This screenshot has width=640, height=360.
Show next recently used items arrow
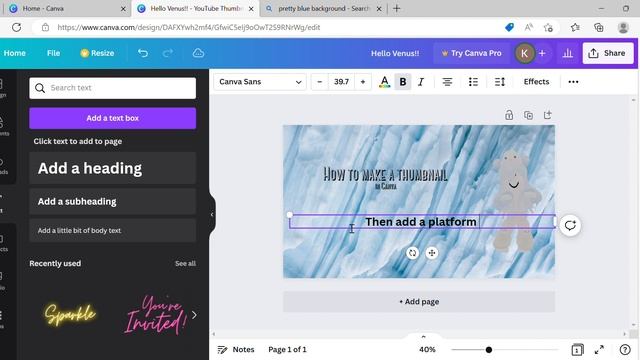pyautogui.click(x=194, y=315)
